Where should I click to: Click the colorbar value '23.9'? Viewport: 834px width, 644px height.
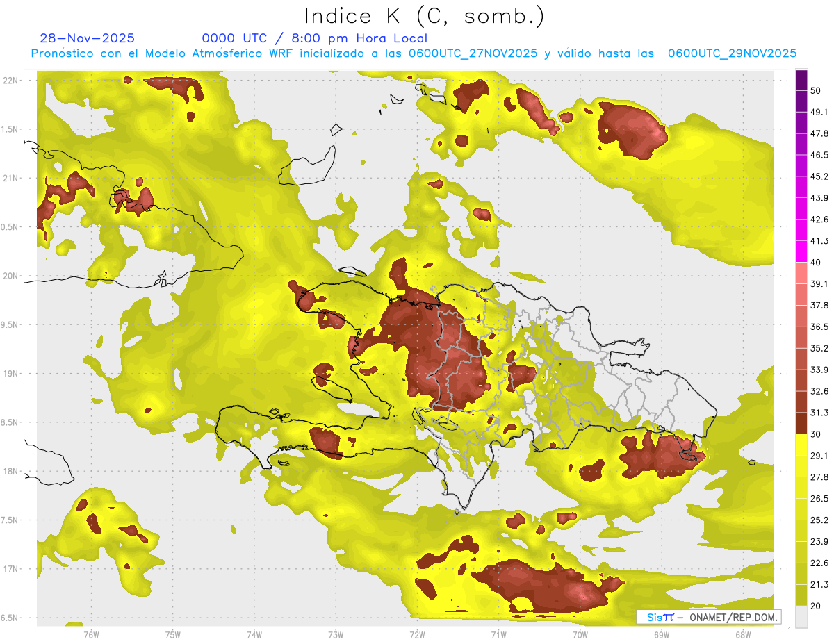(x=819, y=542)
